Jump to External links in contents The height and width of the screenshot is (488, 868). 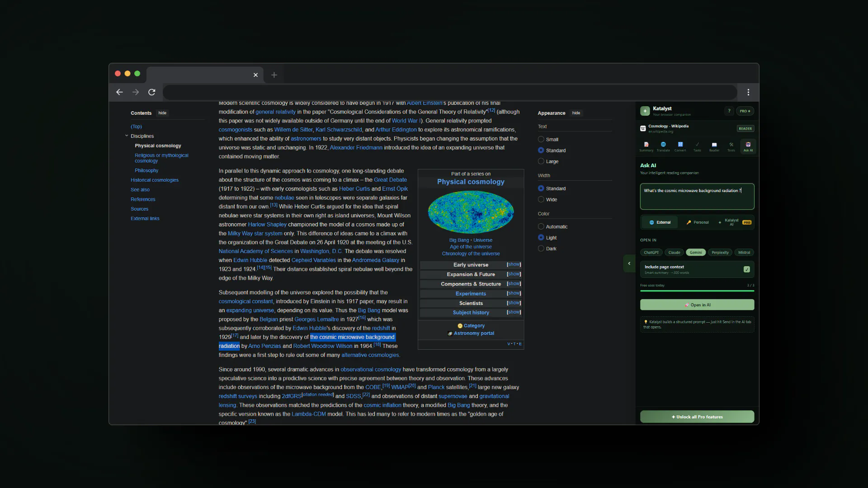pos(145,218)
